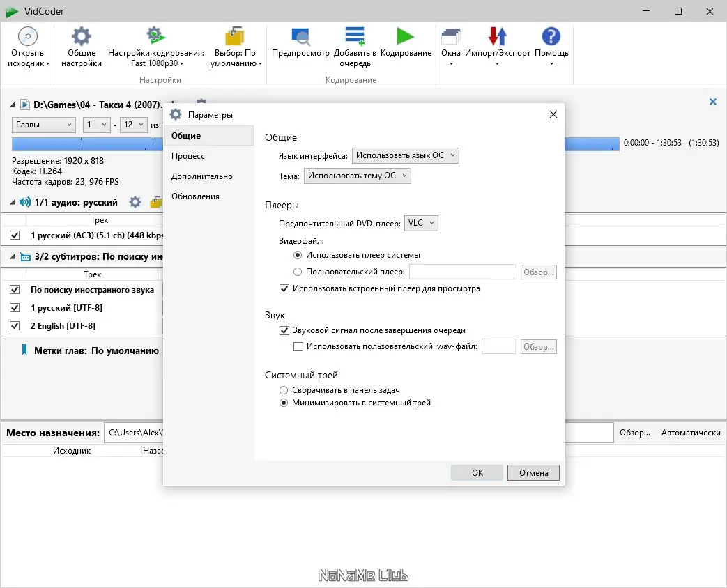This screenshot has height=588, width=727.
Task: Open the Тема theme dropdown
Action: pos(357,176)
